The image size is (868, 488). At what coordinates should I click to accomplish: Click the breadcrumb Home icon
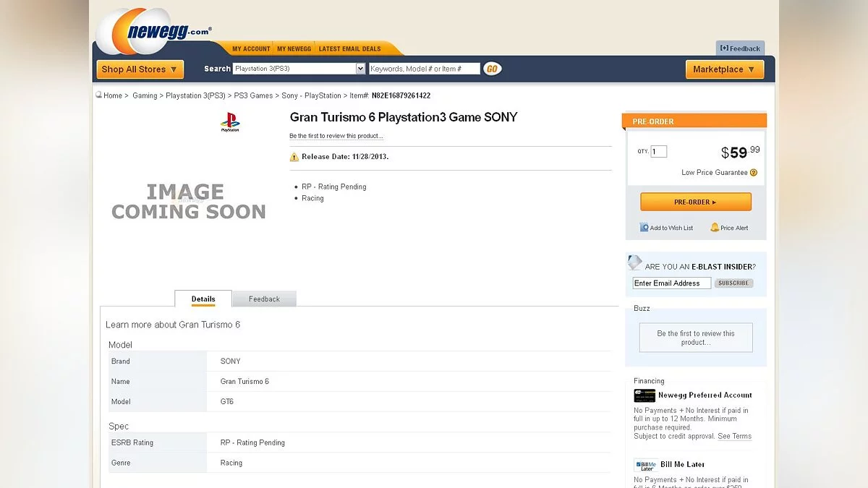(98, 95)
